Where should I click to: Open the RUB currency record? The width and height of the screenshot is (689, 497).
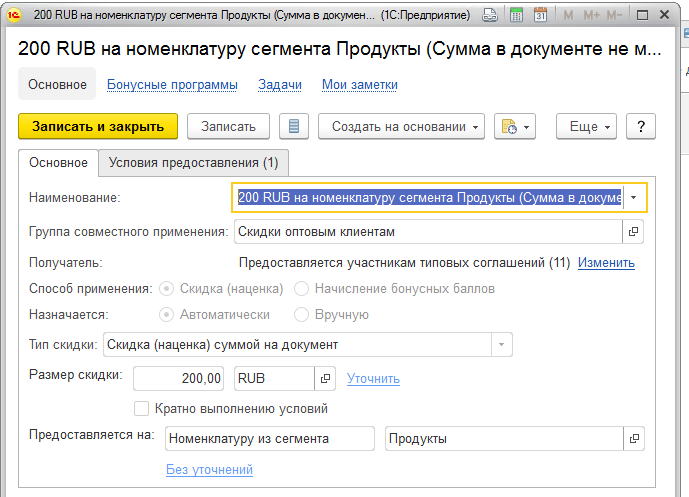click(325, 378)
